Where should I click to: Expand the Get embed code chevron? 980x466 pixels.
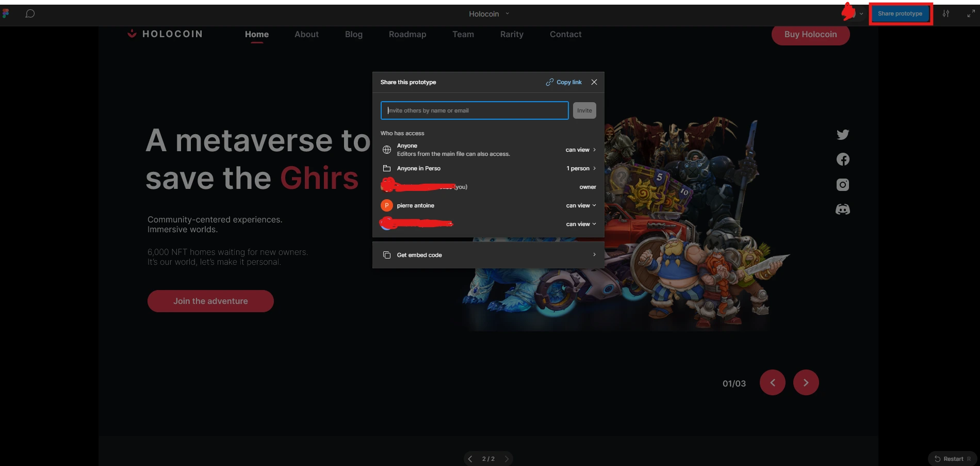pos(594,254)
